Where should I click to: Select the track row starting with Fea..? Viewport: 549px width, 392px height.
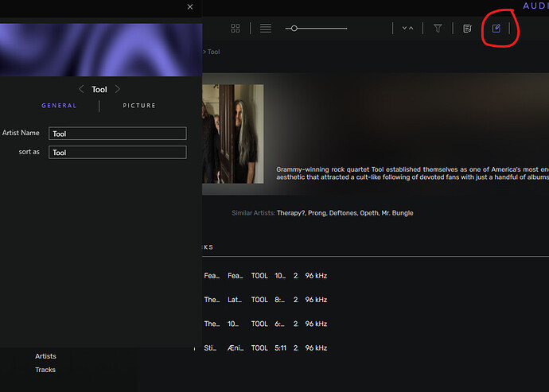point(266,275)
